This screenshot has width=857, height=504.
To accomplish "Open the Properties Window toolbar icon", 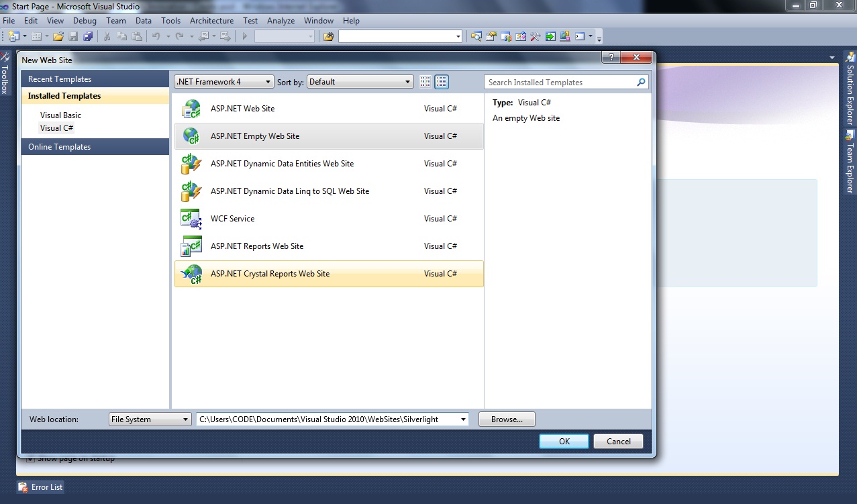I will point(491,36).
